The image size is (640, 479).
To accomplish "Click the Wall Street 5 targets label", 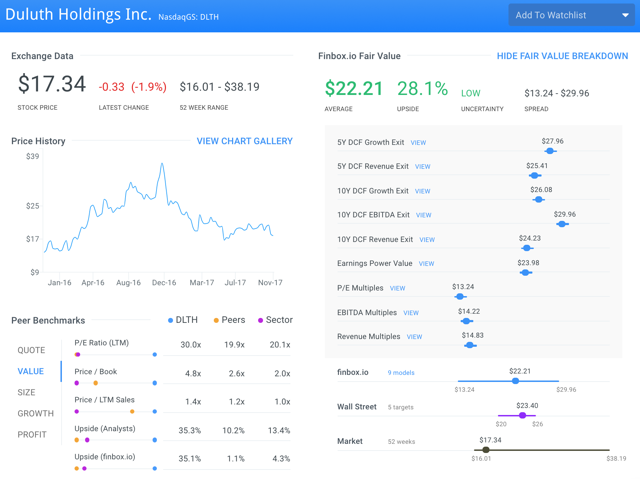I will (400, 407).
